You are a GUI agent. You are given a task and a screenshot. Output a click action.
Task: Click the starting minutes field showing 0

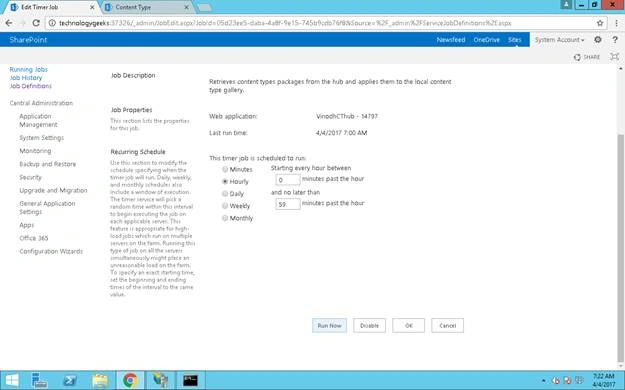pos(288,180)
